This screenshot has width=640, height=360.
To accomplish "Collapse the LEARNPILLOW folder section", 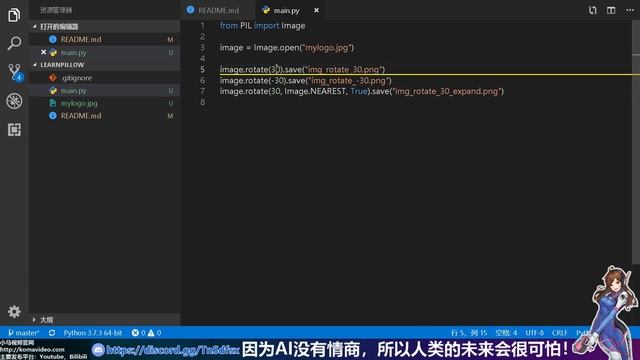I will point(104,64).
